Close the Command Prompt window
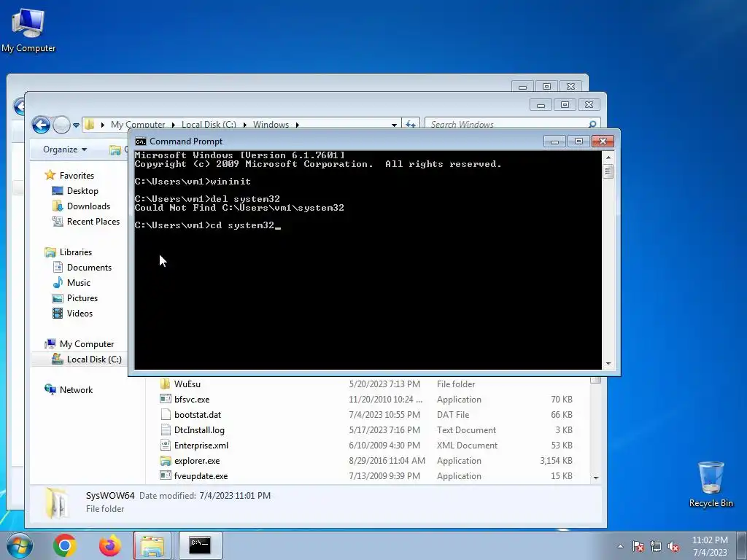Image resolution: width=747 pixels, height=560 pixels. [x=603, y=141]
